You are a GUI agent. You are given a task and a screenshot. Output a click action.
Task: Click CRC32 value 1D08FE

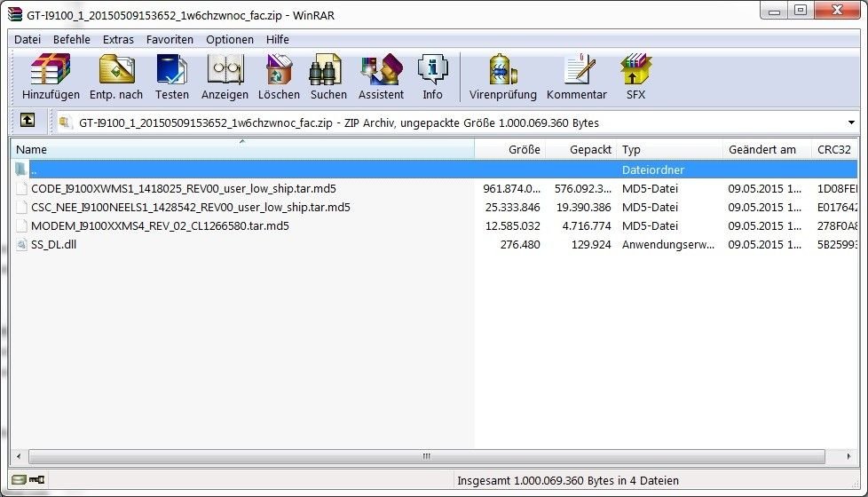coord(837,189)
